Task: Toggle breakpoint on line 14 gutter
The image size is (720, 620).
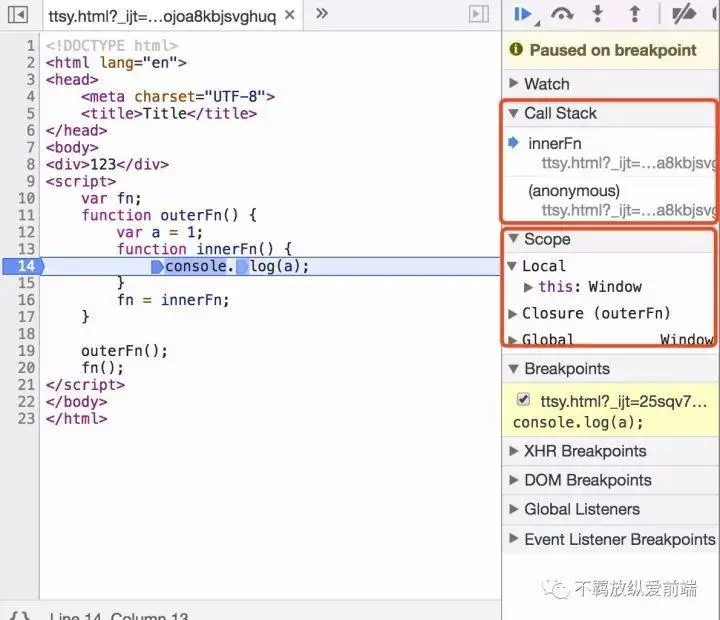Action: (23, 266)
